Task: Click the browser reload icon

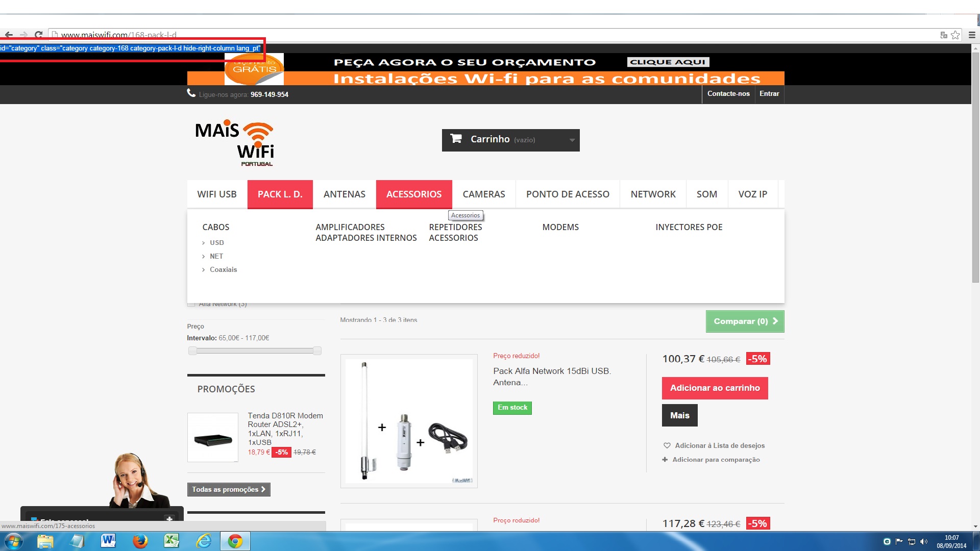Action: 38,35
